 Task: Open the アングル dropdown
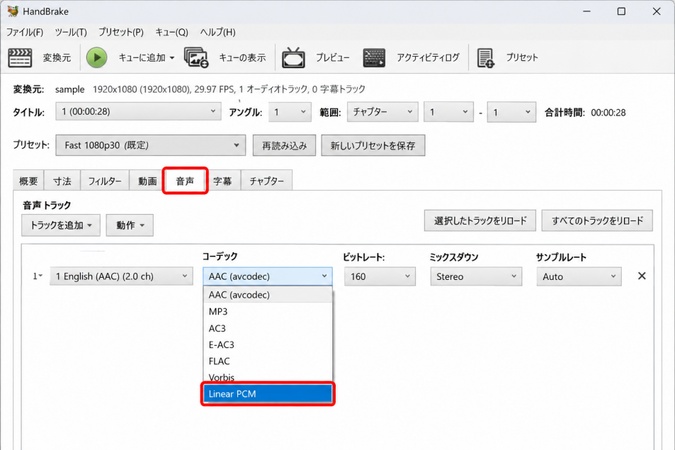(x=290, y=112)
